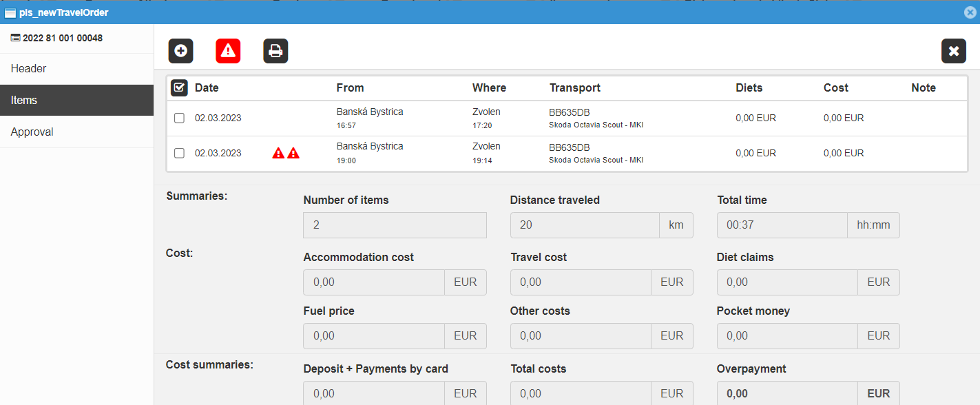Screen dimensions: 980x405
Task: Select the Items tab in sidebar
Action: [x=76, y=101]
